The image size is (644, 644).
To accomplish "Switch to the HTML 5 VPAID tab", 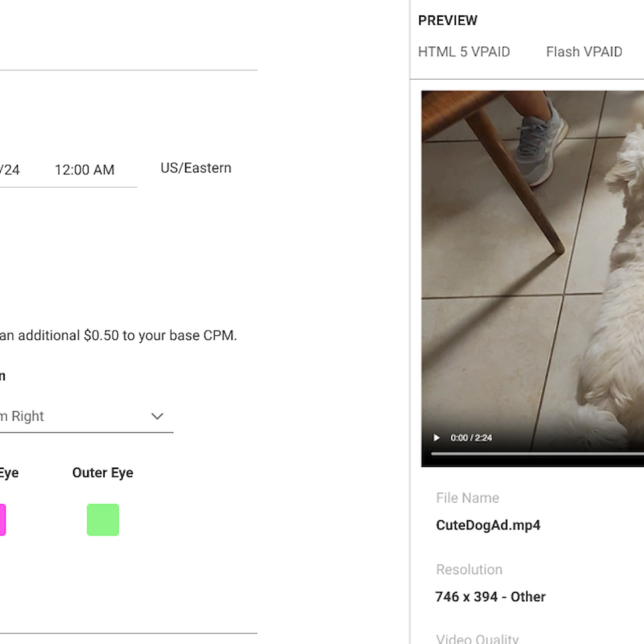I will click(464, 52).
